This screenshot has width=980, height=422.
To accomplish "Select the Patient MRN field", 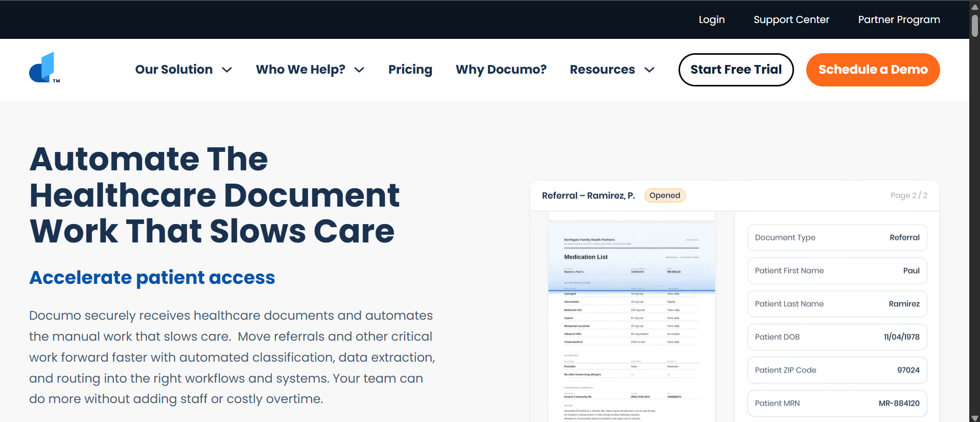I will point(837,403).
